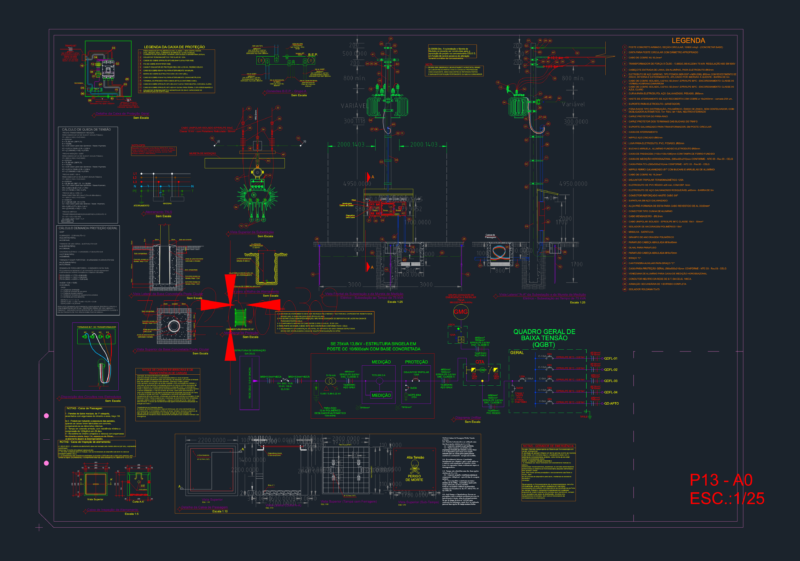The height and width of the screenshot is (561, 800).
Task: Select the yellow MEDIÇÃO box in the single-line diagram
Action: (x=381, y=395)
